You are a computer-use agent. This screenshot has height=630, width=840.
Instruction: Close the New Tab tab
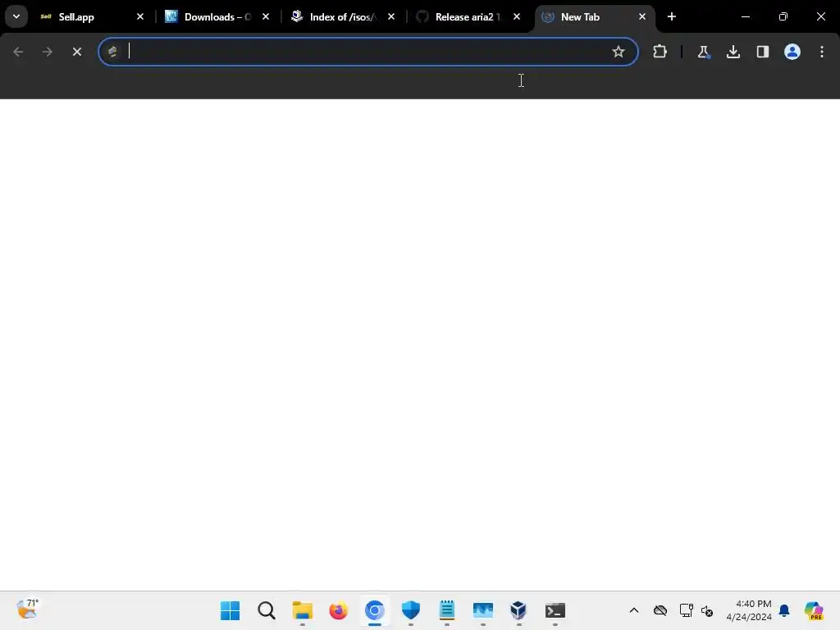642,16
